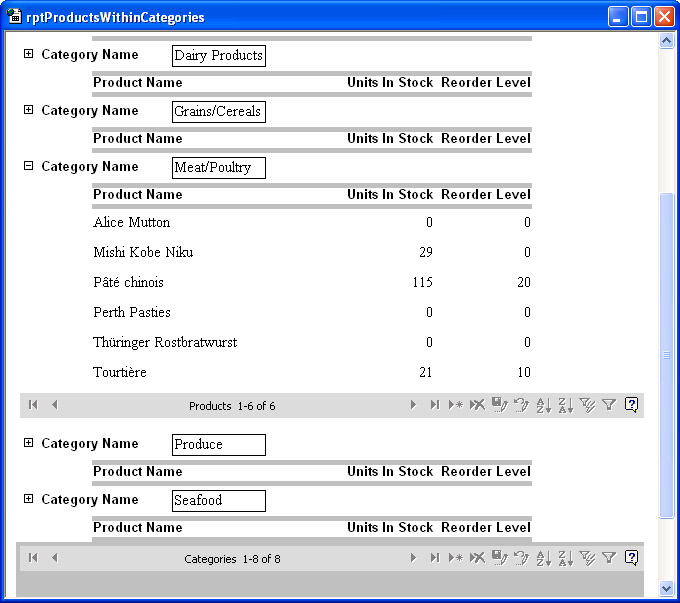680x603 pixels.
Task: Click Undo icon in Products navigation bar
Action: coord(521,405)
